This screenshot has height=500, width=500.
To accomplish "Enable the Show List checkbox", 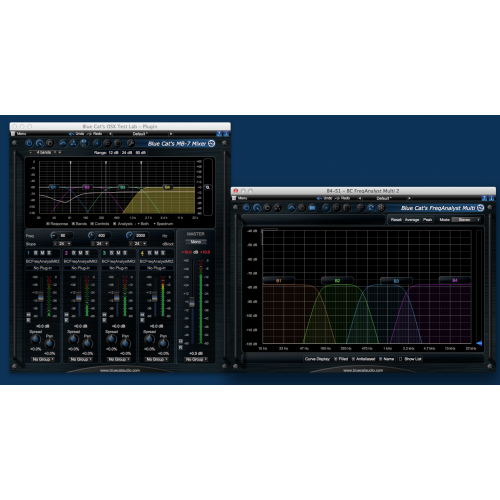I will pos(401,359).
